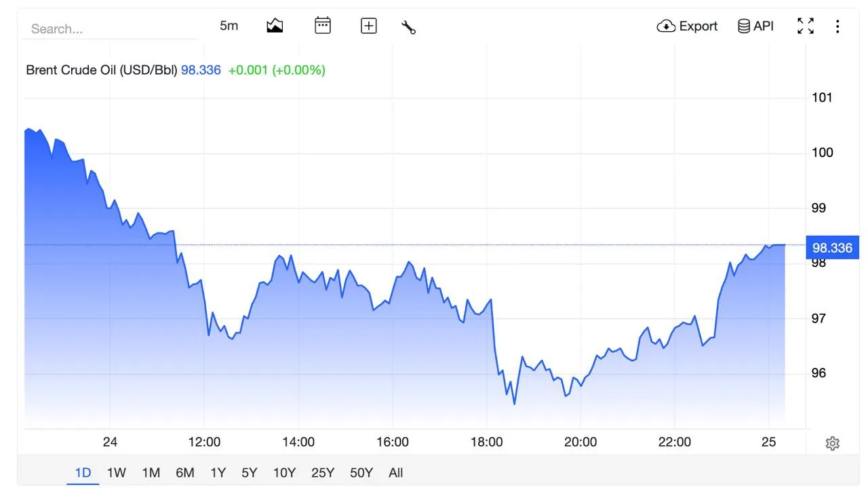Open the 5m interval dropdown
Viewport: 868px width, 500px height.
229,26
